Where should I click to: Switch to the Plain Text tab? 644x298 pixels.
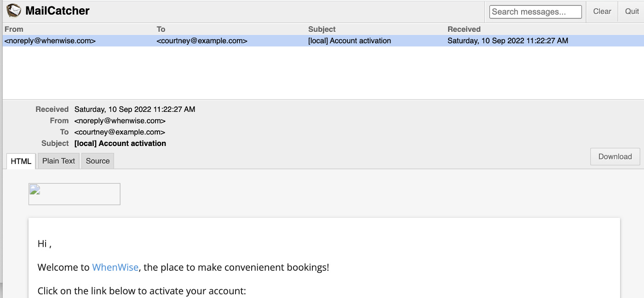coord(58,161)
